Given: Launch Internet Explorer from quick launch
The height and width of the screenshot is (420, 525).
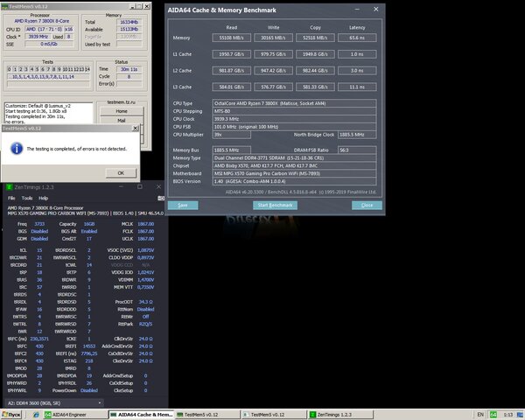Looking at the screenshot, I should pyautogui.click(x=36, y=415).
